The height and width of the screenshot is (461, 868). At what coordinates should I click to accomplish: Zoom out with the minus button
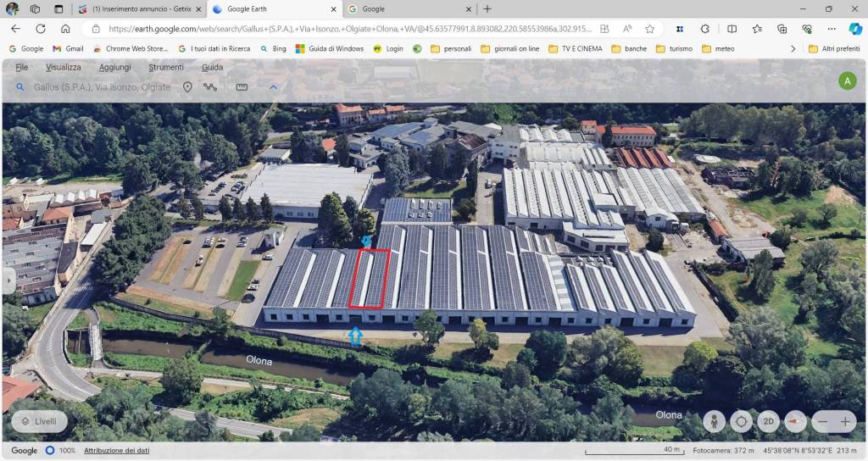821,421
